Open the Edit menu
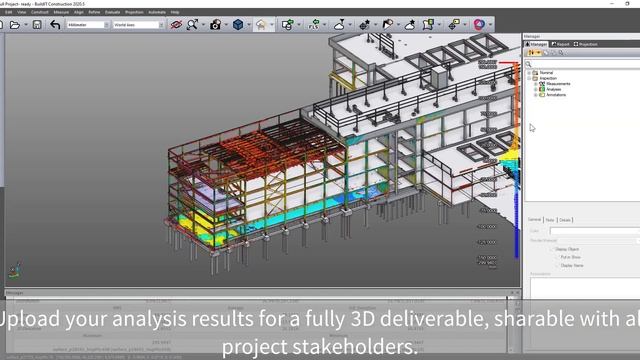The width and height of the screenshot is (640, 360). coord(9,12)
